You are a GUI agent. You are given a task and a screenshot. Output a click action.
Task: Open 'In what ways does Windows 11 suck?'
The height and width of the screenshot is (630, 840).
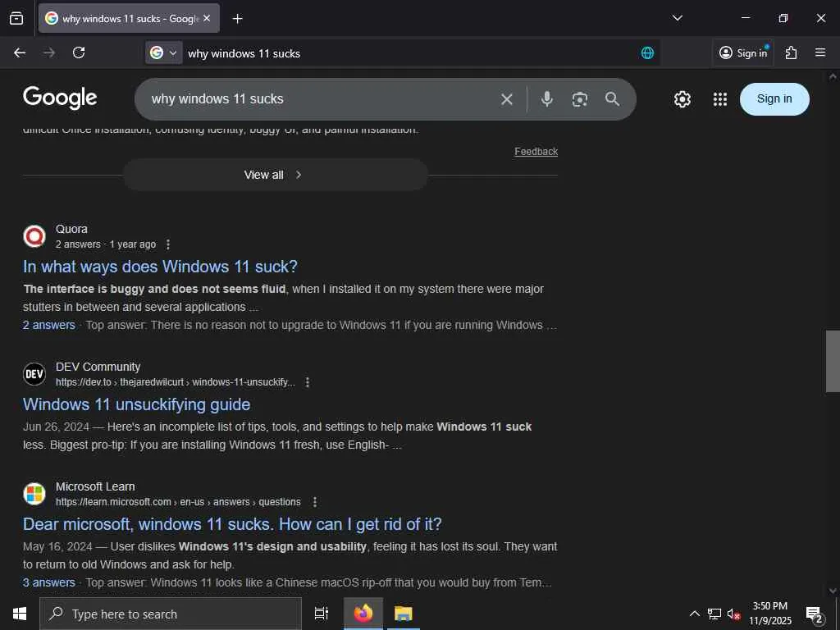(x=160, y=267)
